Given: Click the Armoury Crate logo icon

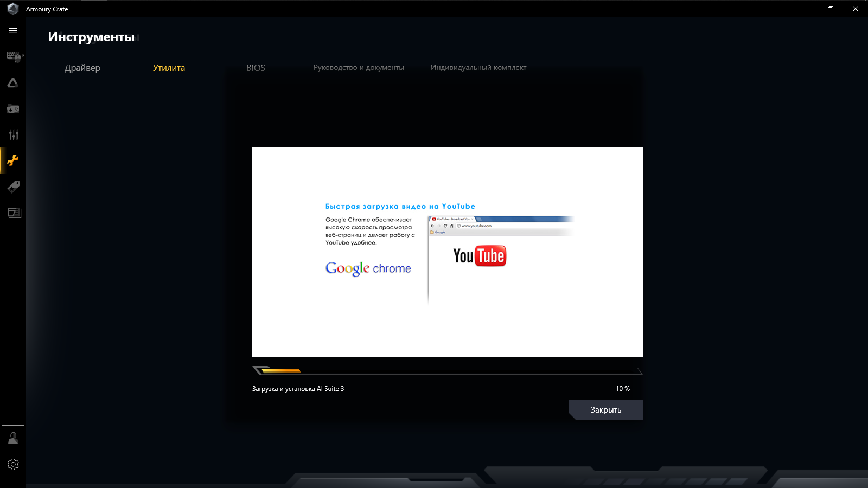Looking at the screenshot, I should [x=13, y=9].
